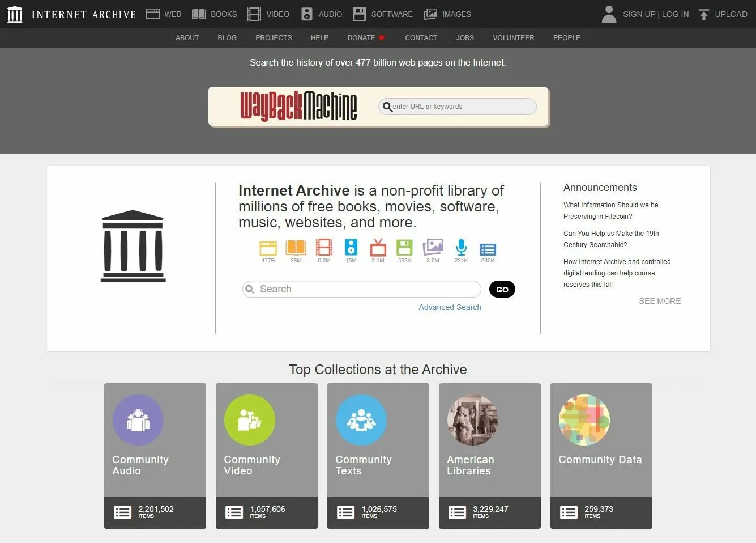
Task: Focus the Wayback Machine URL input field
Action: 458,107
